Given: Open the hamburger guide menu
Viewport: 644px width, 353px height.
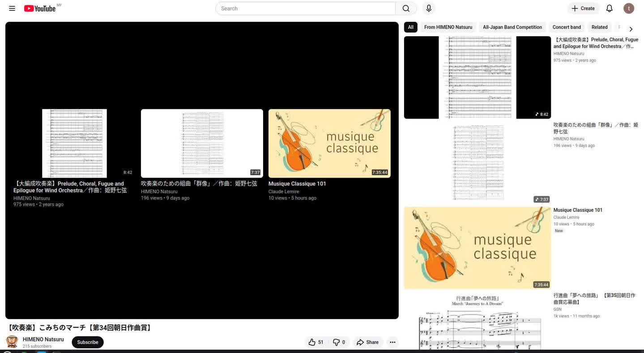Looking at the screenshot, I should [x=12, y=9].
